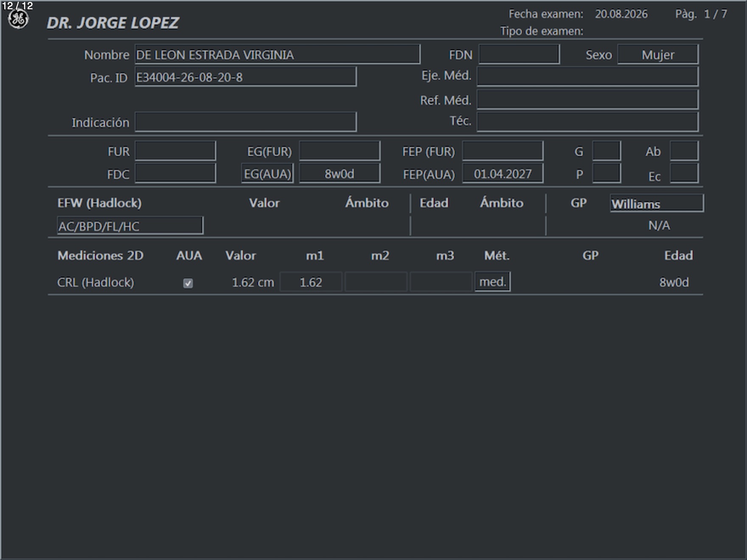This screenshot has width=747, height=560.
Task: Click the EG(AUA) button
Action: [267, 174]
